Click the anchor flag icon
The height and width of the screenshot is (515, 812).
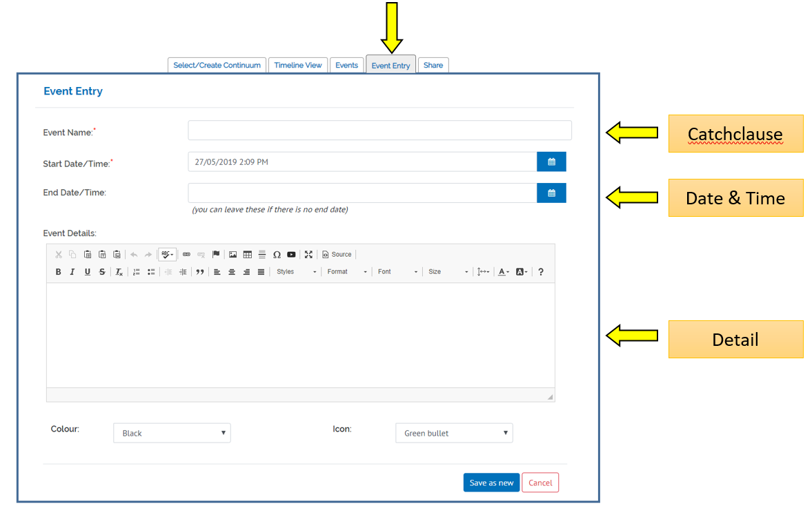[216, 255]
